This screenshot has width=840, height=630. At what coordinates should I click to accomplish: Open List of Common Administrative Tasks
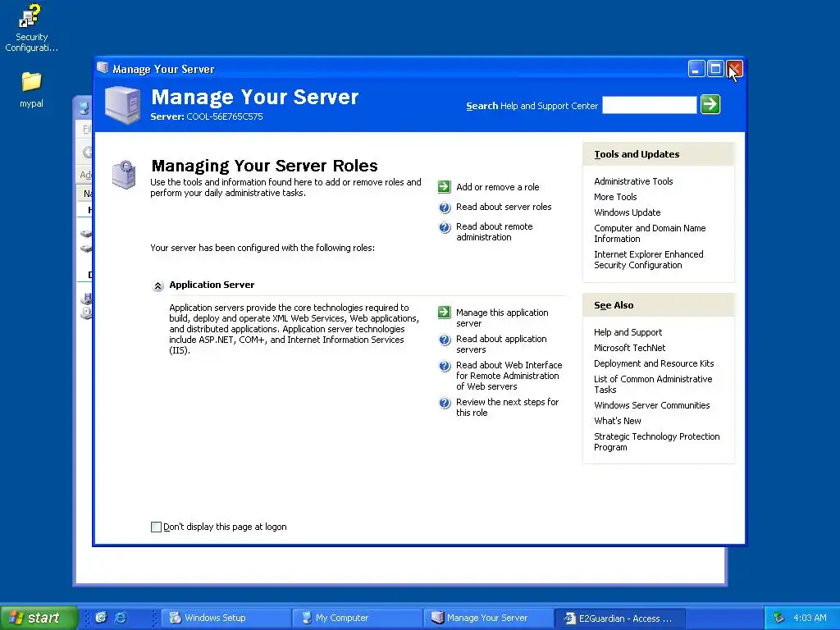tap(652, 384)
